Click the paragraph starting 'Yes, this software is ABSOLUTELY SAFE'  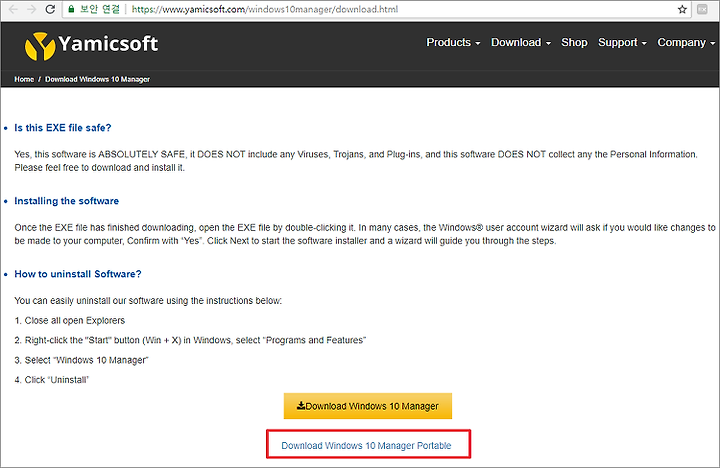point(356,161)
